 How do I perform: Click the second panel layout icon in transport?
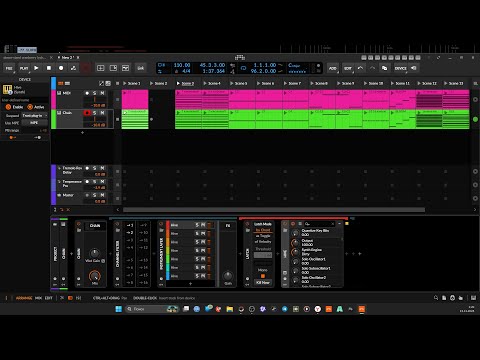tap(113, 68)
